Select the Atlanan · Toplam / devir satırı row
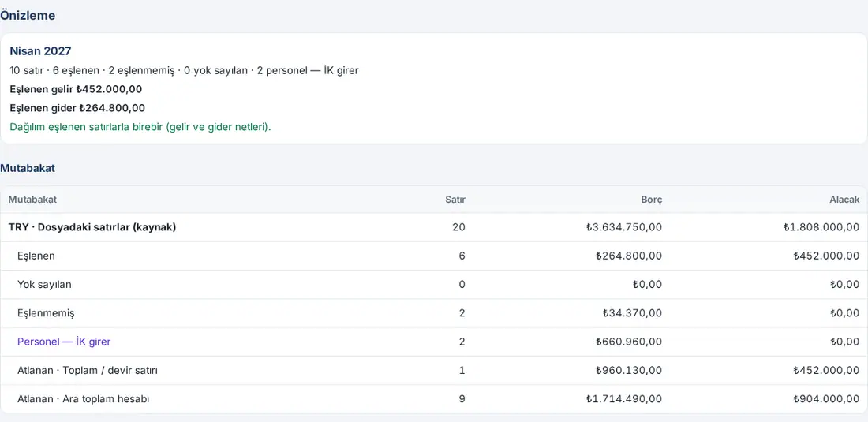The width and height of the screenshot is (868, 422). click(x=434, y=370)
